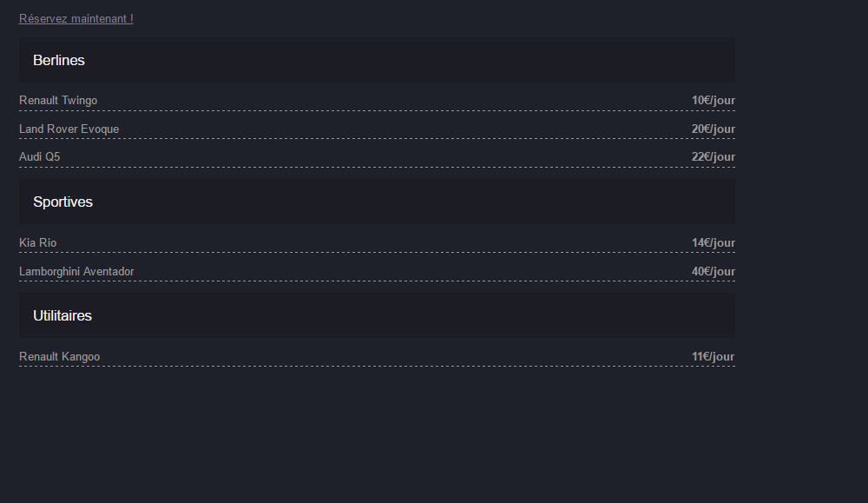Choose the Renault Kangoo utility vehicle
The width and height of the screenshot is (868, 503).
coord(59,357)
